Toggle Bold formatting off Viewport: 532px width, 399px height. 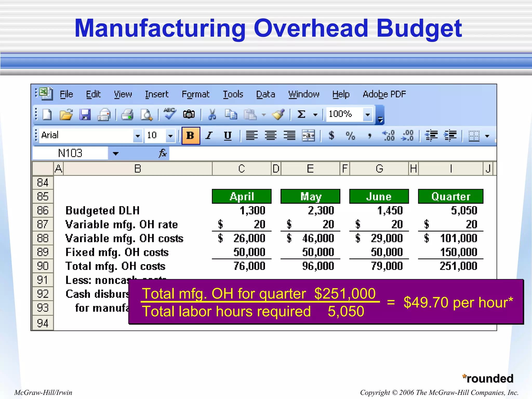191,135
